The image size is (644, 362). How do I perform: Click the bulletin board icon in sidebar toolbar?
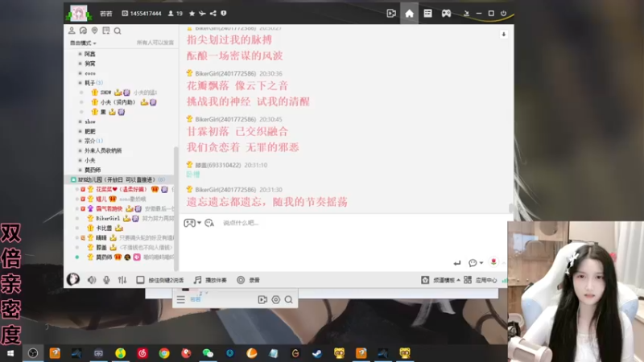[x=106, y=31]
